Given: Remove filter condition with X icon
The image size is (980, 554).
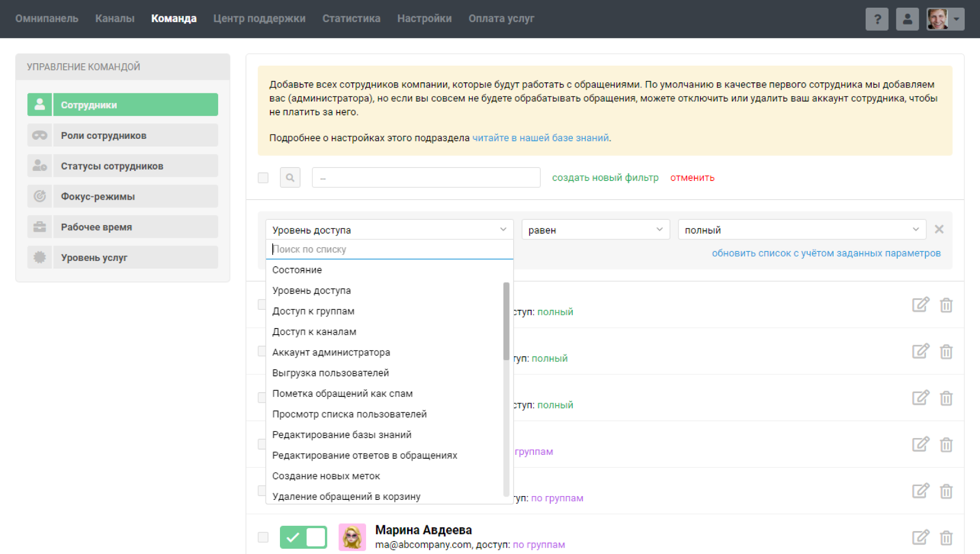Looking at the screenshot, I should 939,229.
